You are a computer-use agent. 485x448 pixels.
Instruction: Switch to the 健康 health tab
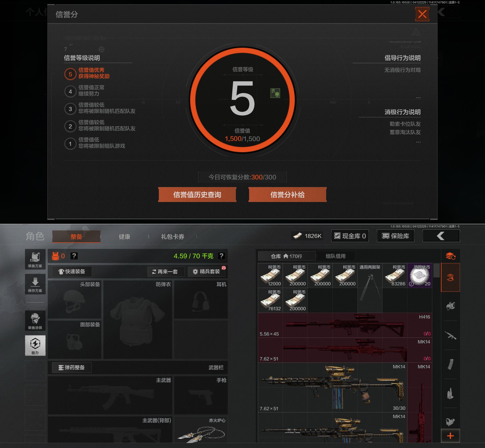(124, 237)
